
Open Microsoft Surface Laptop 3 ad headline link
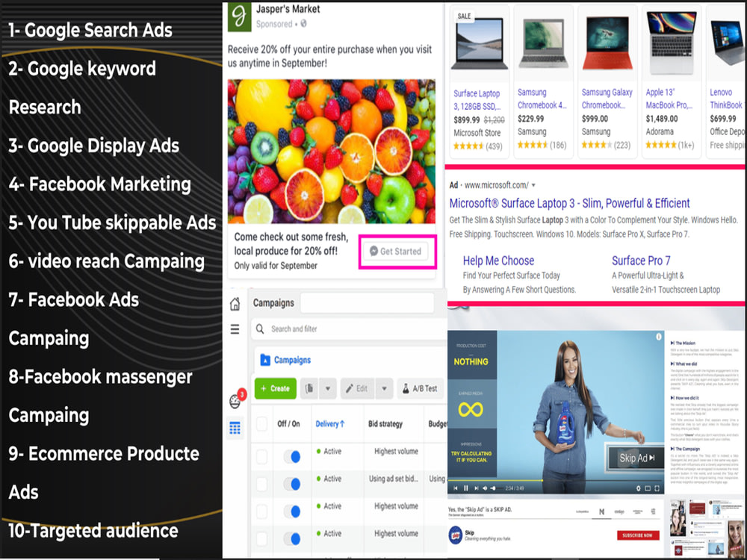569,203
